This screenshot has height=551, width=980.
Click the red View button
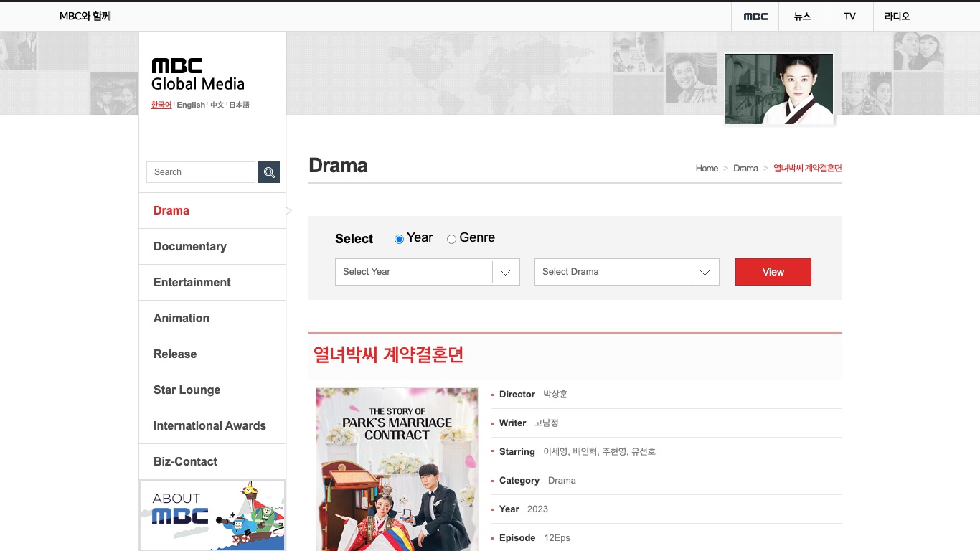[773, 272]
